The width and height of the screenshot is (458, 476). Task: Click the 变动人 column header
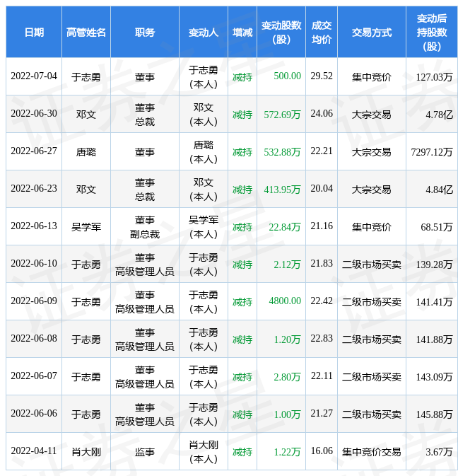click(x=204, y=32)
